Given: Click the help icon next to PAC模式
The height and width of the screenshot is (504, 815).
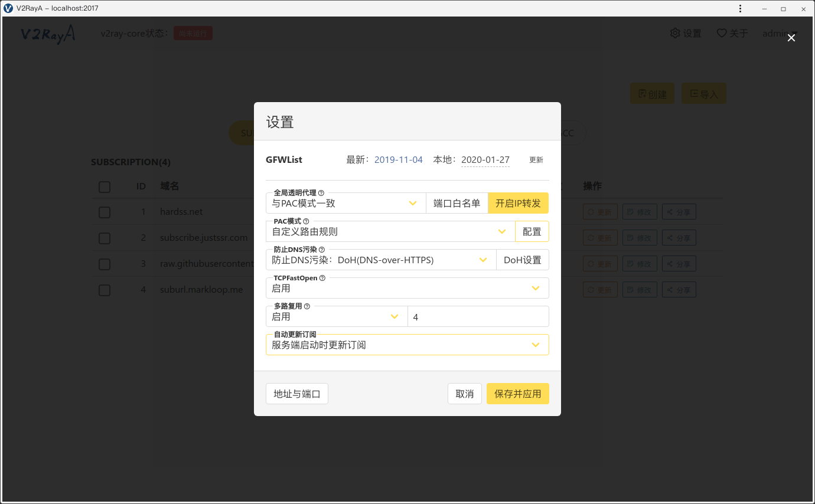Looking at the screenshot, I should [306, 221].
